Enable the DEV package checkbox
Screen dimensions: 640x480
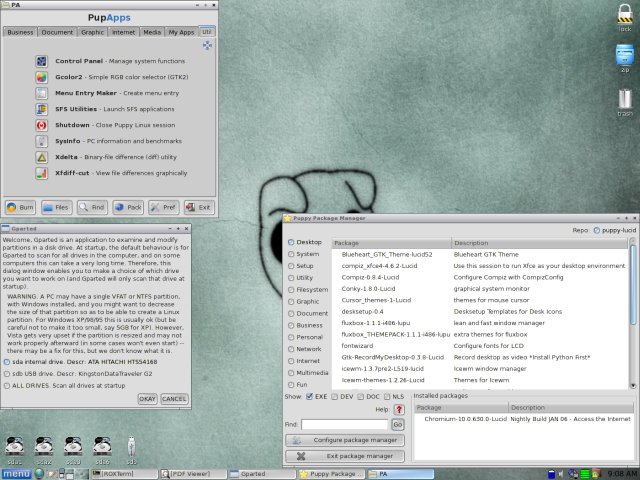coord(336,397)
